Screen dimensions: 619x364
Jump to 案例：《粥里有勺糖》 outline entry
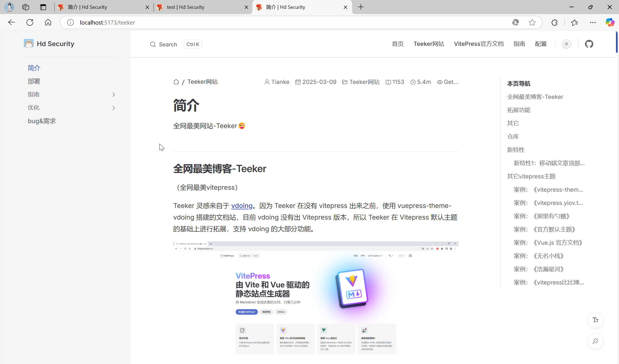tap(542, 216)
